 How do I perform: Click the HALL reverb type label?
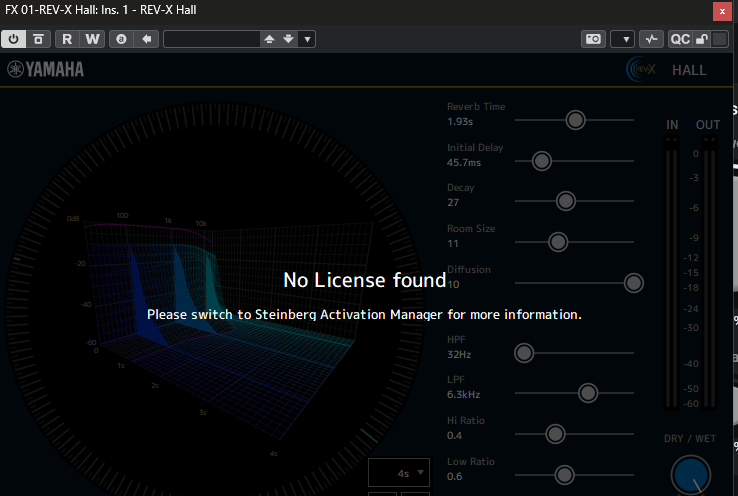point(689,70)
